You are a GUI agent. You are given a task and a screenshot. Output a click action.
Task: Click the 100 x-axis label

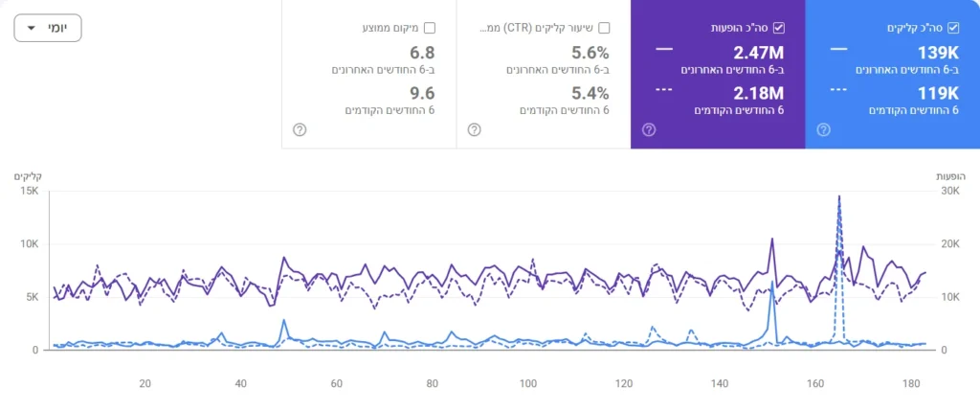click(x=528, y=384)
